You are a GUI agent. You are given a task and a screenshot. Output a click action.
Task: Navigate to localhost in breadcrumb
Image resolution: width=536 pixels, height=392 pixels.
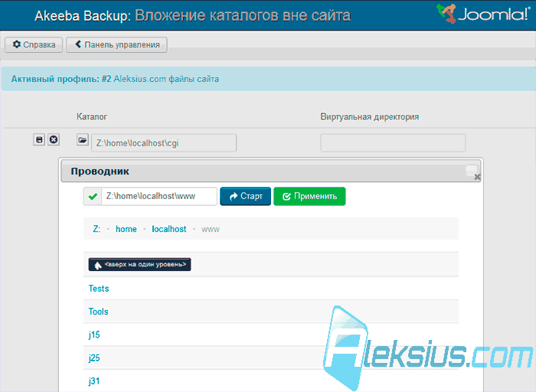(x=169, y=229)
